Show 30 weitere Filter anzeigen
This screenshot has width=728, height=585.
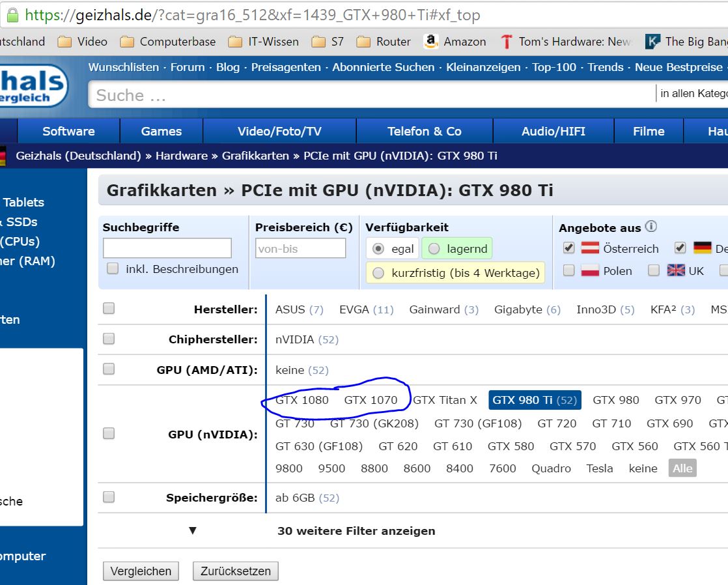(356, 531)
